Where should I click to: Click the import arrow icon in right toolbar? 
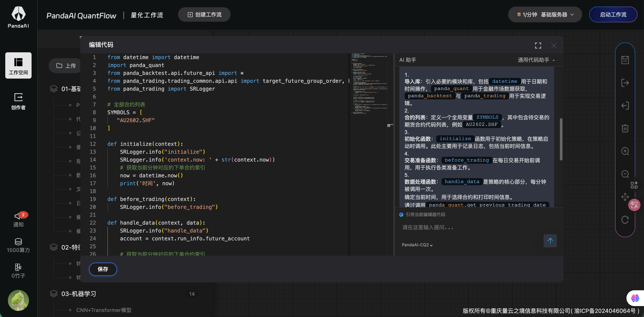625,106
